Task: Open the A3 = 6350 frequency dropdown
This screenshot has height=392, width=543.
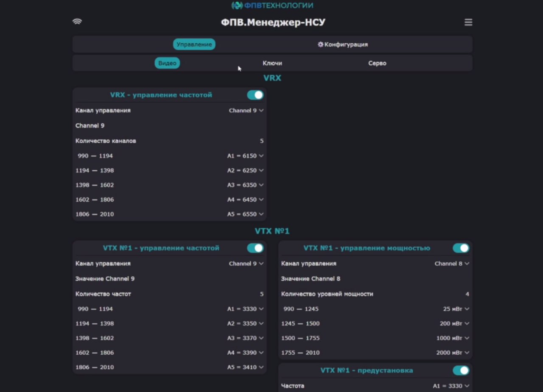Action: 245,185
